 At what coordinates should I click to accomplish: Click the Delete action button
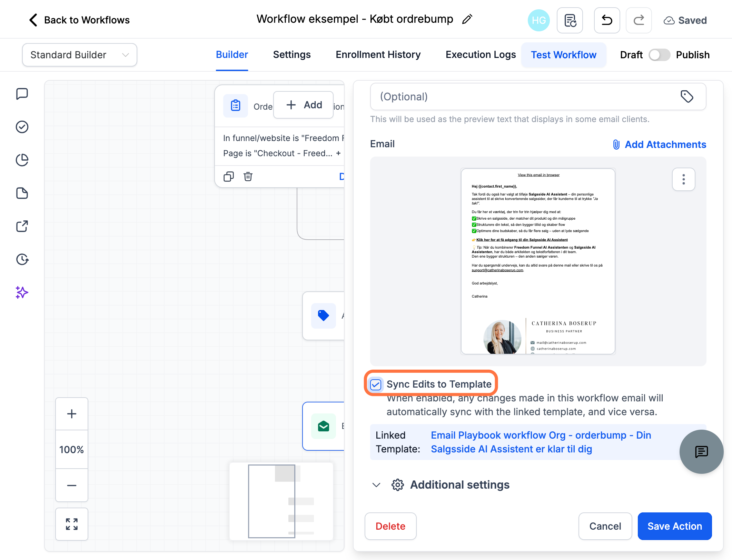click(x=390, y=526)
